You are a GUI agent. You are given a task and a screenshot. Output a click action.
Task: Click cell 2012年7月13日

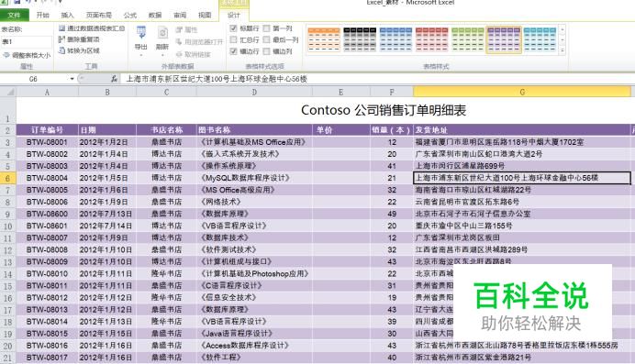pos(107,214)
